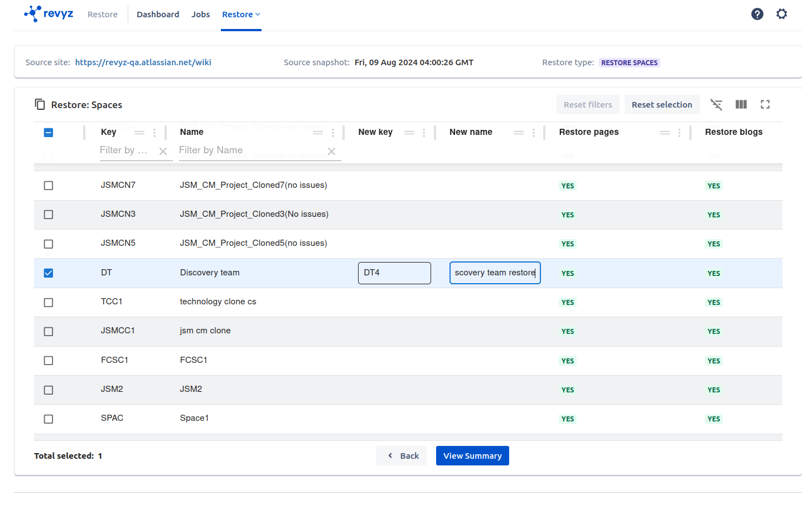The height and width of the screenshot is (505, 812).
Task: Click the View Summary button
Action: pyautogui.click(x=472, y=456)
